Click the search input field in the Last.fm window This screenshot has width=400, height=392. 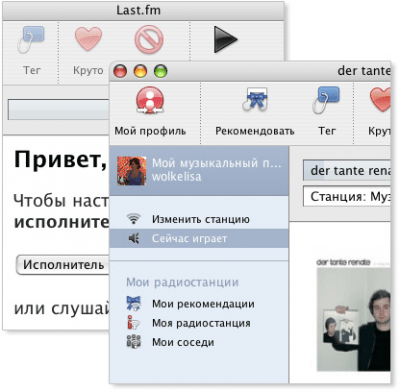tap(59, 109)
